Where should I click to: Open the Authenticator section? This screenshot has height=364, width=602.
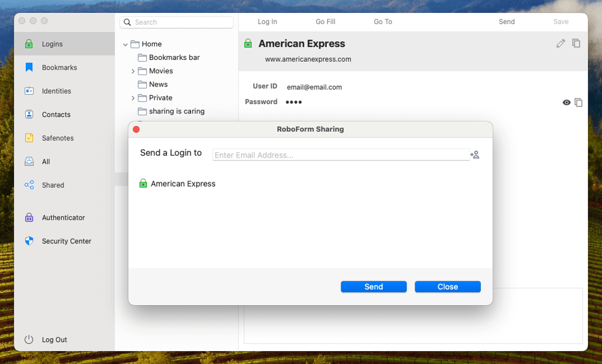[65, 218]
